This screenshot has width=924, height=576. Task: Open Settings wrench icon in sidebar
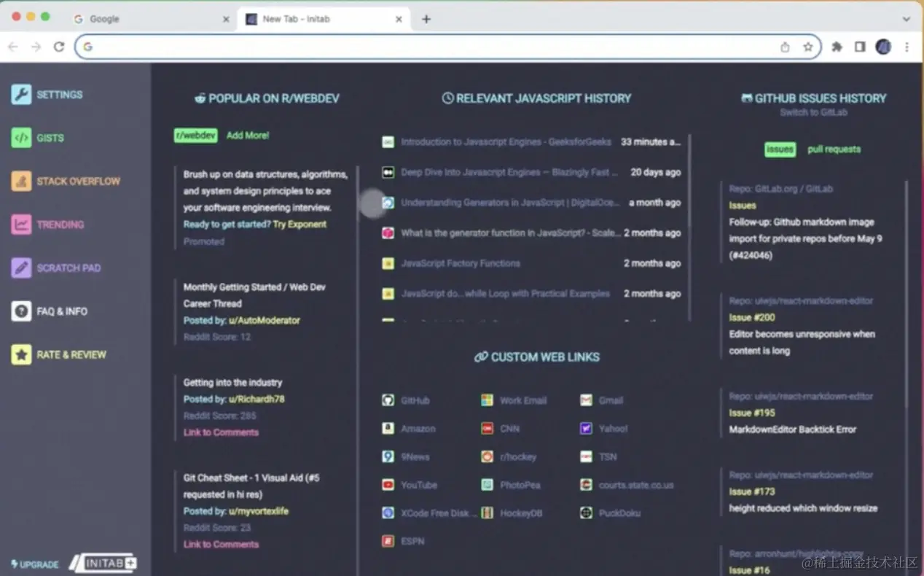[x=21, y=95]
